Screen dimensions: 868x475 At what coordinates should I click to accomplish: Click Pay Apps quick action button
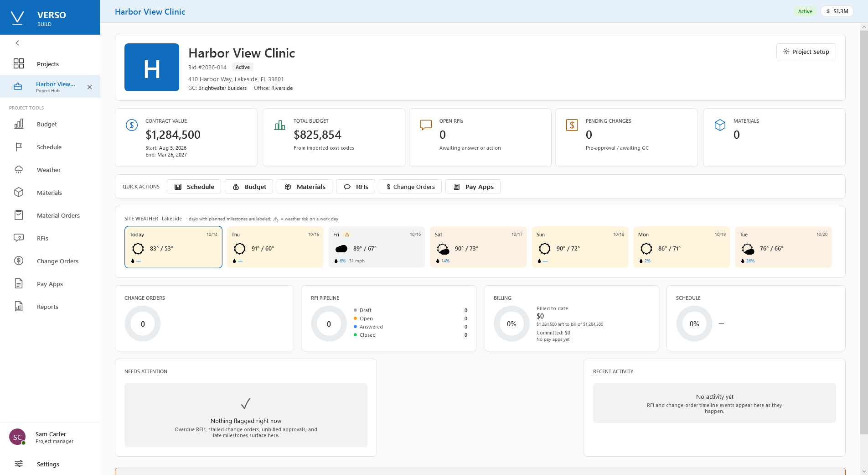pos(473,187)
